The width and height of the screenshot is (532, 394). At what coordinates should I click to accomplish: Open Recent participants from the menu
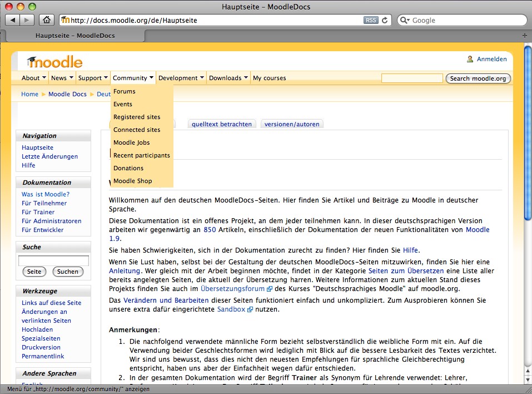142,155
